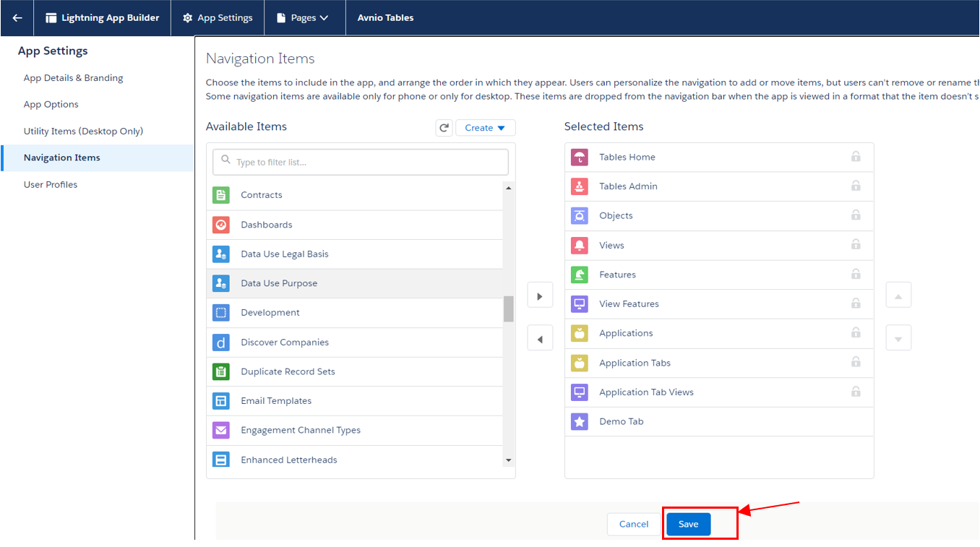Click the Discover Companies icon
This screenshot has width=980, height=547.
[x=221, y=343]
